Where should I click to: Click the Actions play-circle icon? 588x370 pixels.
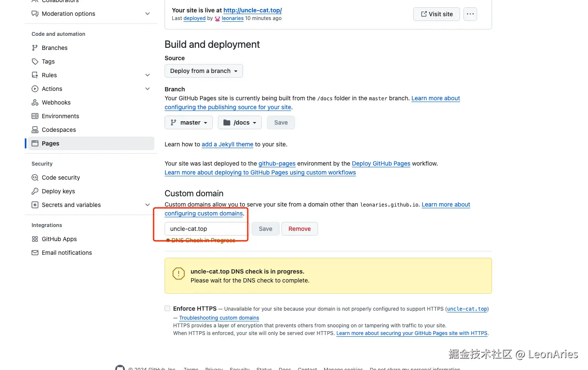(x=35, y=89)
